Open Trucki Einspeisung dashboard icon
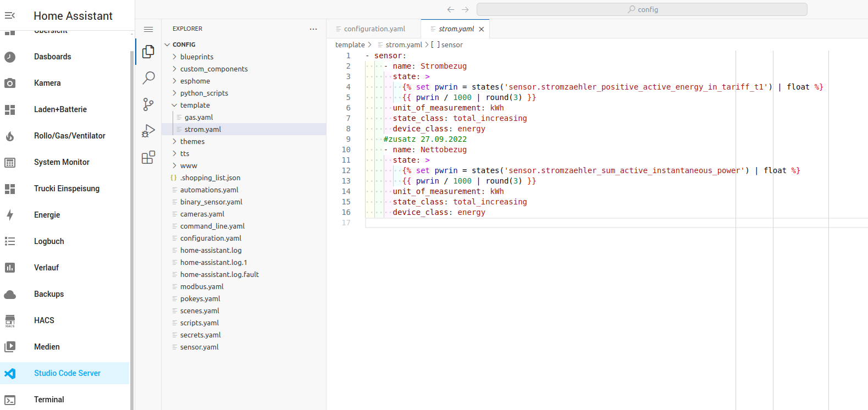 (10, 189)
